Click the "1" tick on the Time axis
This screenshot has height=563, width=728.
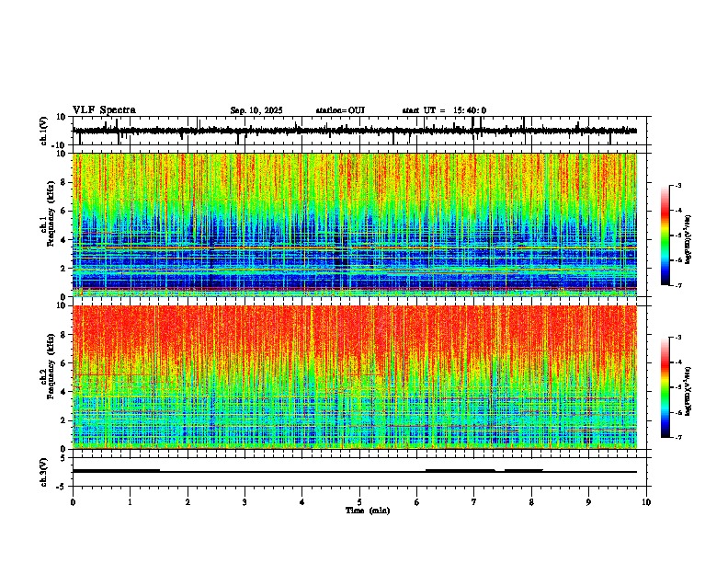[x=130, y=502]
